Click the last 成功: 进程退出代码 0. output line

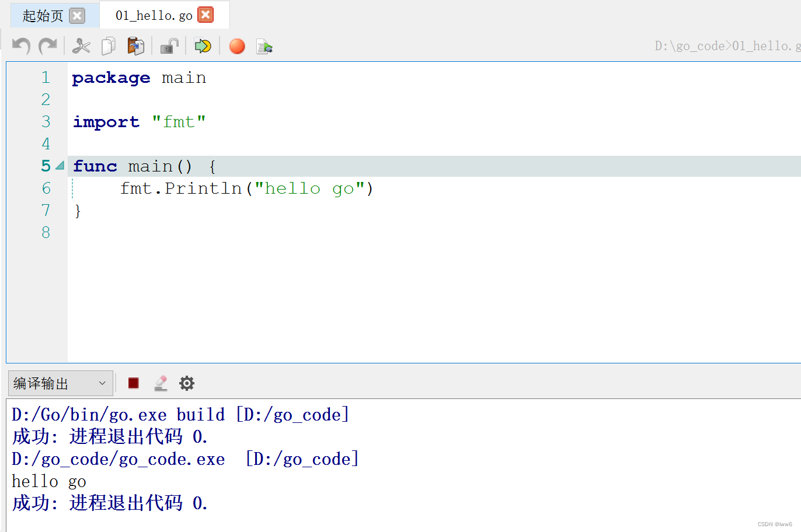click(110, 503)
